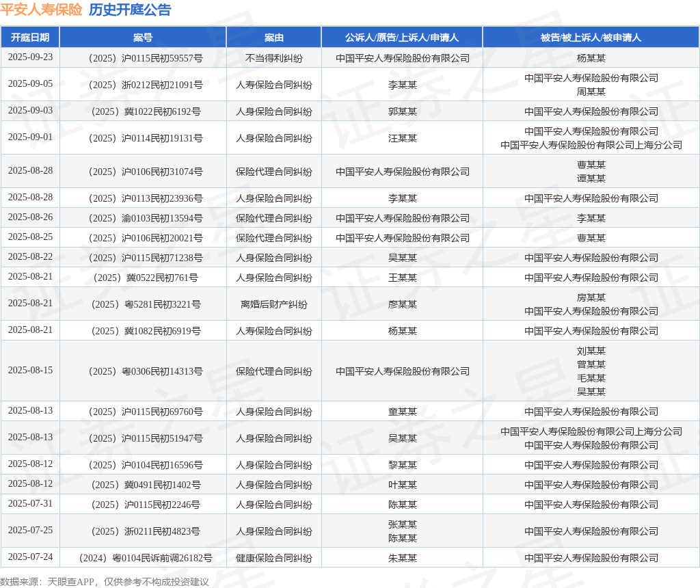Image resolution: width=700 pixels, height=588 pixels.
Task: Click date cell 2025-08-22
Action: [30, 256]
